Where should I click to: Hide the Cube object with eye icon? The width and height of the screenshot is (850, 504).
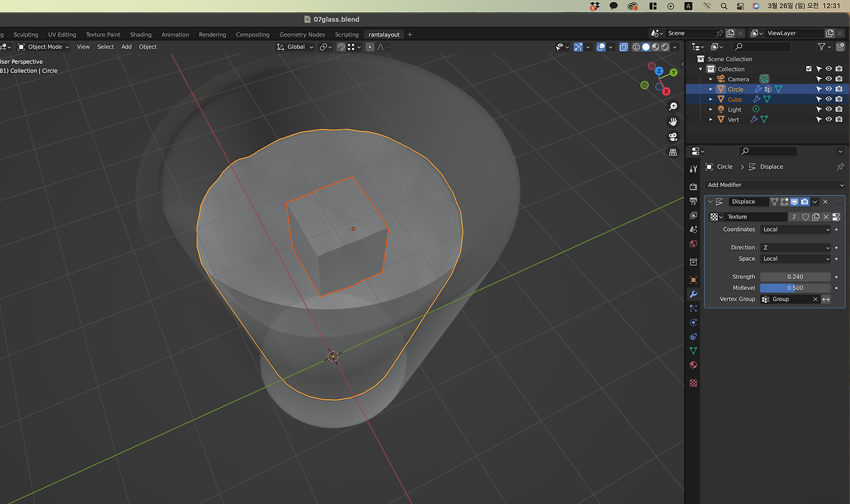pyautogui.click(x=829, y=99)
